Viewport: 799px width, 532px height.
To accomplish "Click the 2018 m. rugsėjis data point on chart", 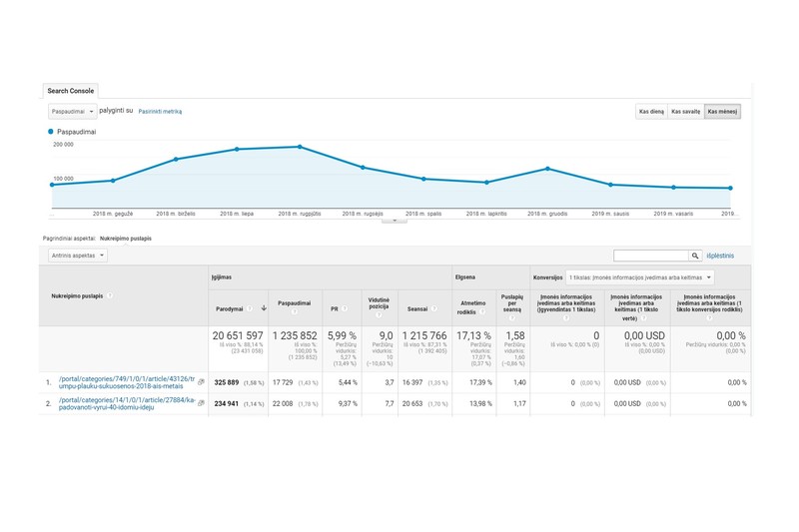I will pos(363,167).
